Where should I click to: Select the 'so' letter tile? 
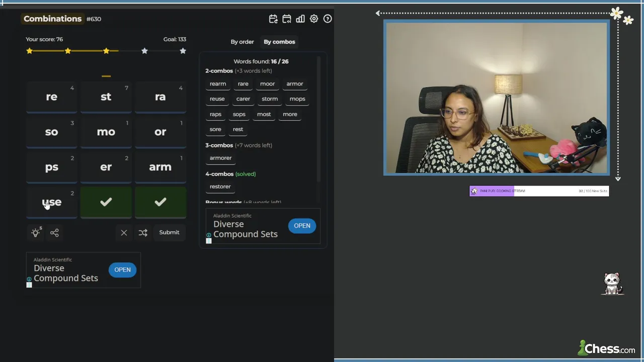coord(51,133)
